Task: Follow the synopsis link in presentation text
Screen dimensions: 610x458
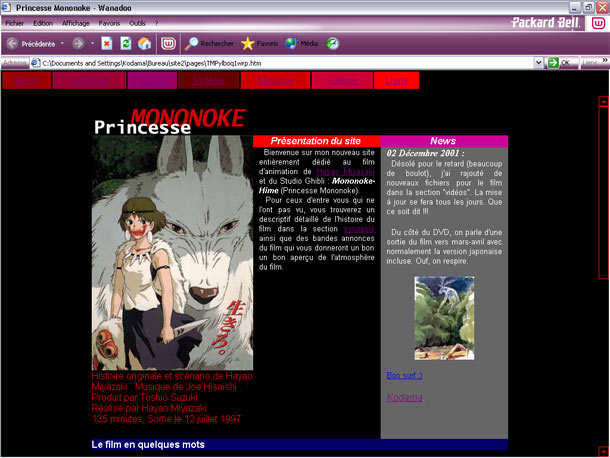Action: (x=359, y=229)
